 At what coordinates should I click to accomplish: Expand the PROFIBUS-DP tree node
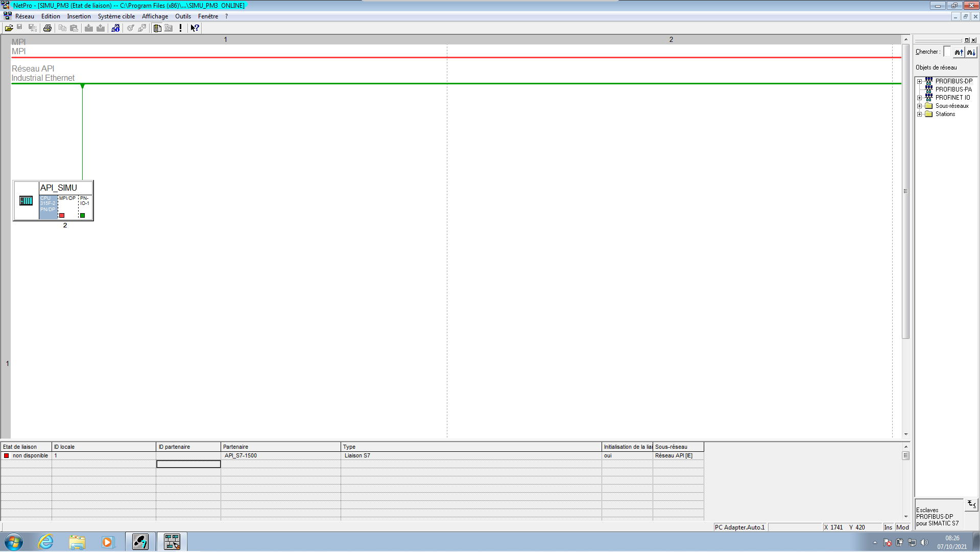tap(919, 81)
